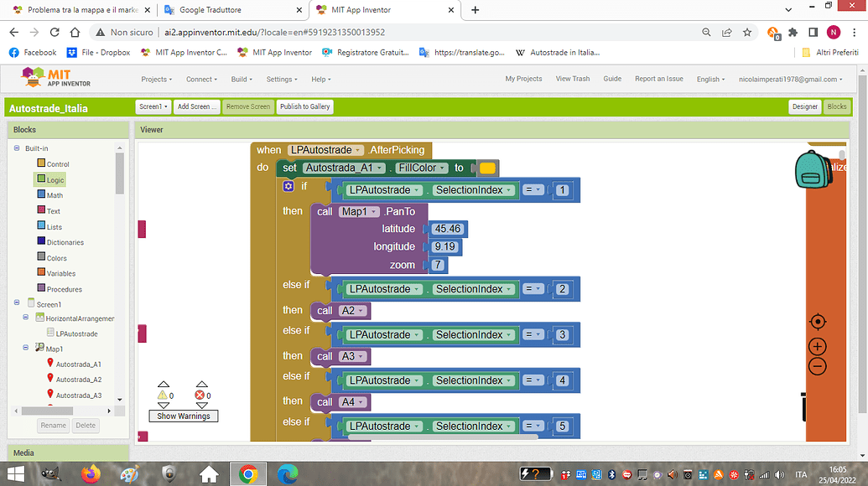868x486 pixels.
Task: Open the English language dropdown
Action: point(710,79)
